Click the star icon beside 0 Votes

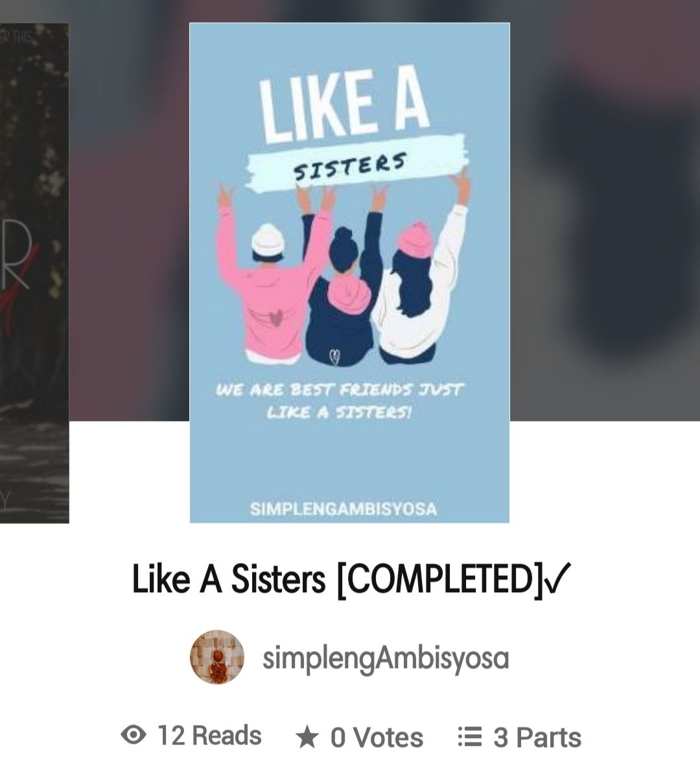click(x=307, y=737)
